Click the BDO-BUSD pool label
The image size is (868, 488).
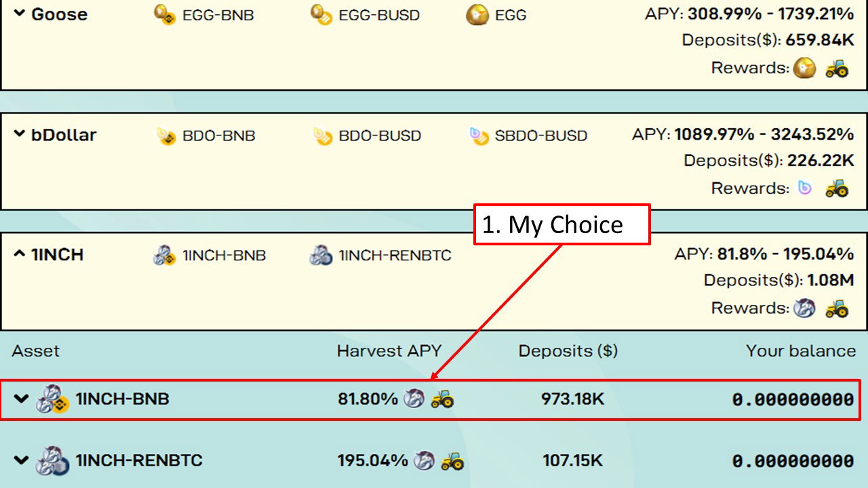tap(380, 136)
